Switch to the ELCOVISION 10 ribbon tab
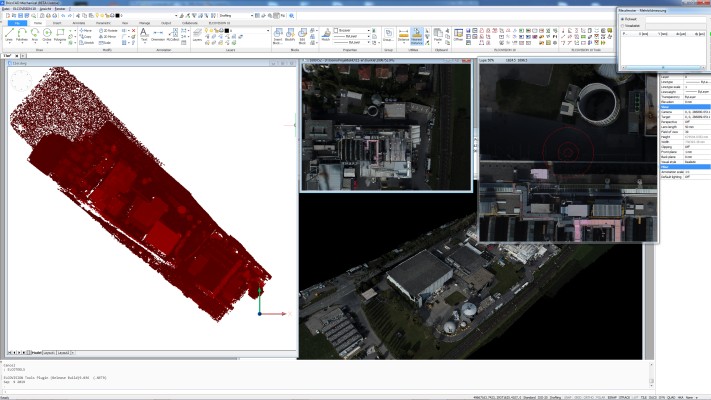 [219, 23]
